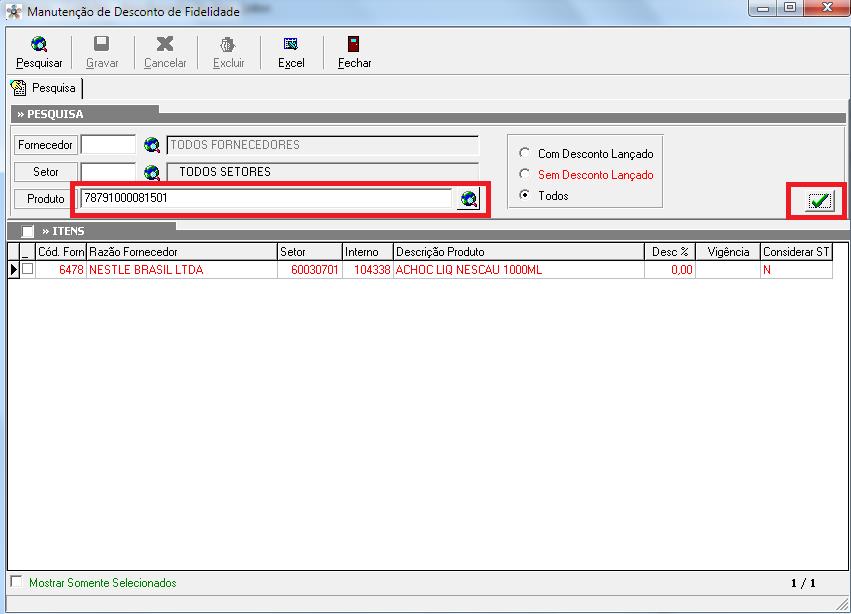
Task: Click the Setor label button
Action: click(x=46, y=172)
